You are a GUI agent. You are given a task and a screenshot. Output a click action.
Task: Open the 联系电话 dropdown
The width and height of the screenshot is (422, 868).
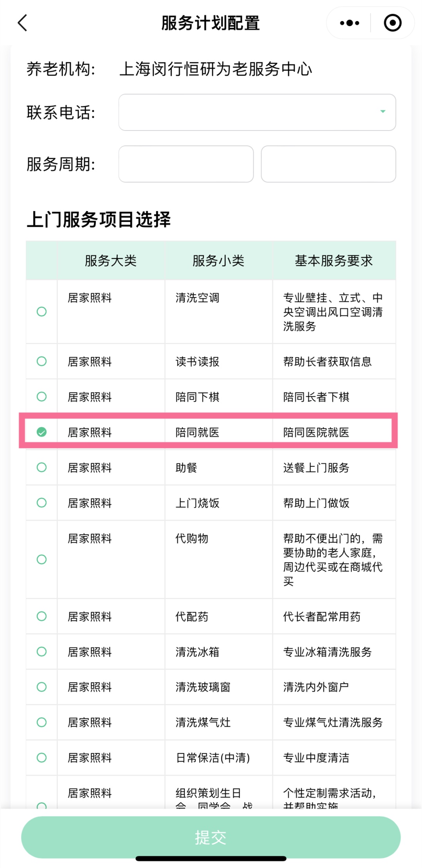tap(257, 112)
